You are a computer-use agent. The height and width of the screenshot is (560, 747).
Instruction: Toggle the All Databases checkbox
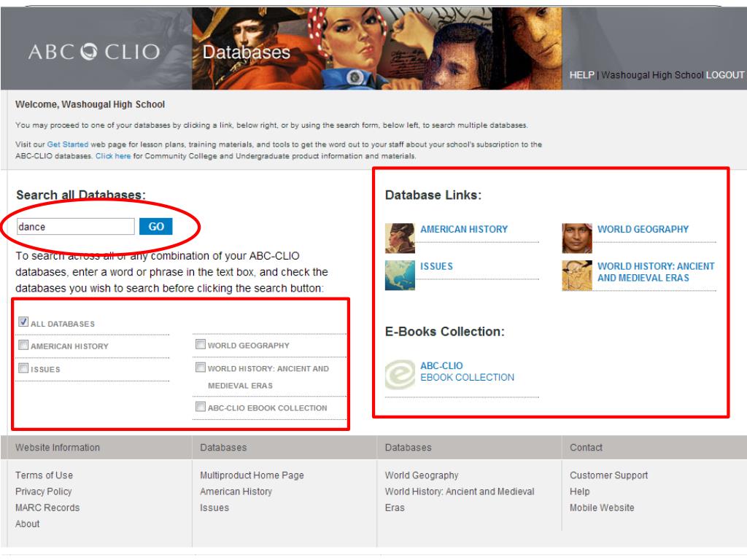tap(23, 322)
